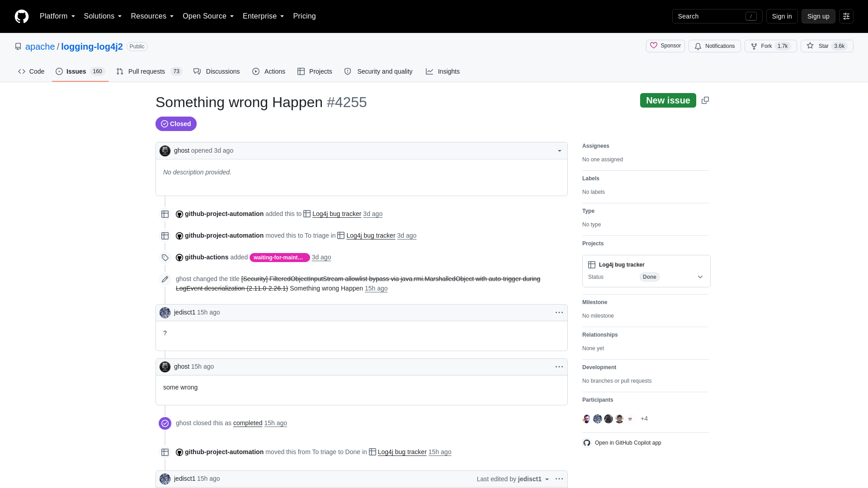Expand ghost's opening post options caret

[560, 151]
